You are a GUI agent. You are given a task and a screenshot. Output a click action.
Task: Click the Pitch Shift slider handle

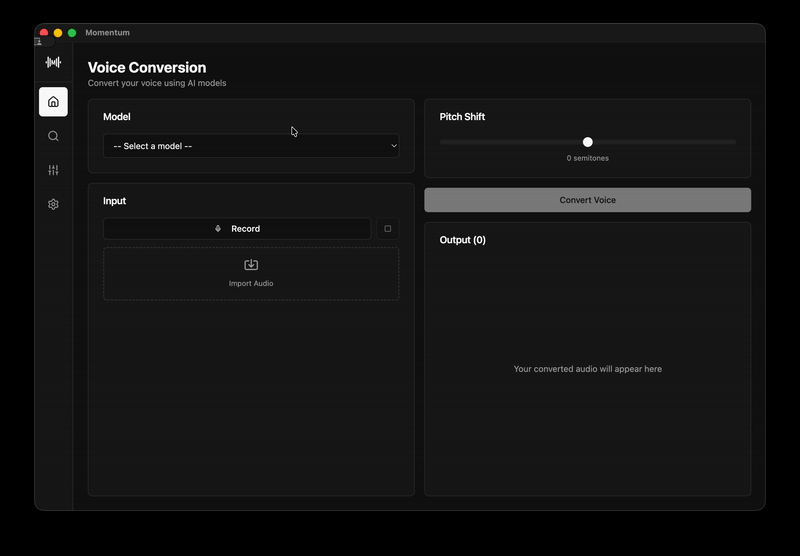pos(588,142)
